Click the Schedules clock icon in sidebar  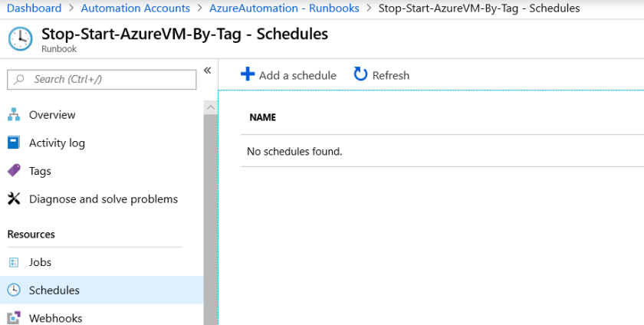point(14,290)
